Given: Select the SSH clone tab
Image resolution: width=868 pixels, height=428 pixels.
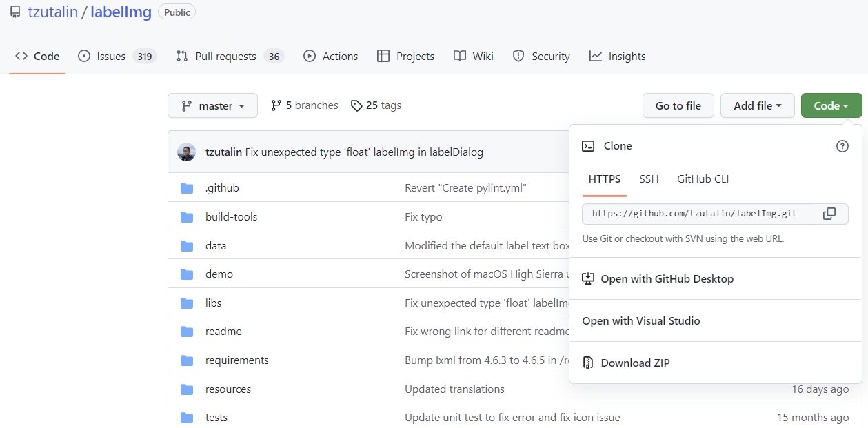Looking at the screenshot, I should pos(649,179).
